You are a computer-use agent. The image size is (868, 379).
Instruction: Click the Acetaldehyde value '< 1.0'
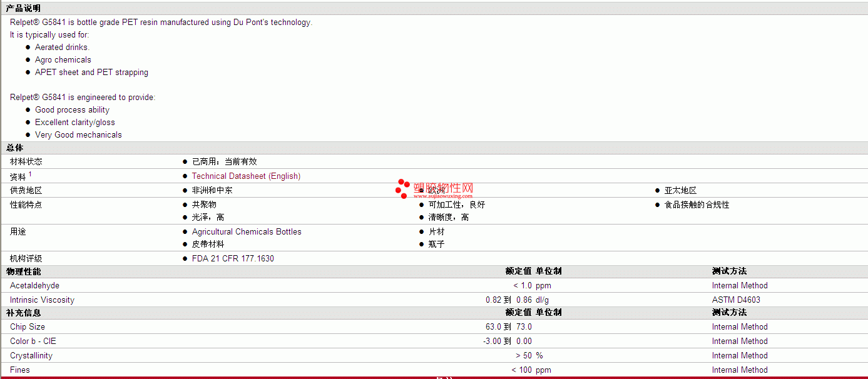[523, 286]
